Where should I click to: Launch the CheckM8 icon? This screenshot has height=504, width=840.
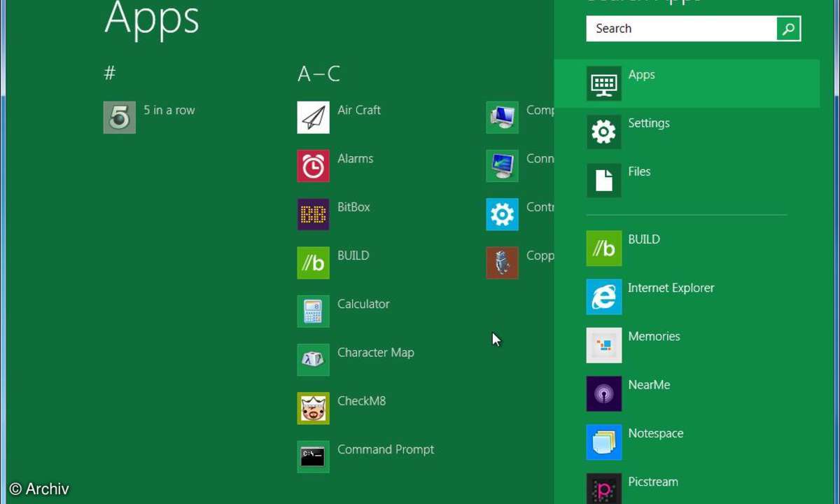(x=313, y=407)
